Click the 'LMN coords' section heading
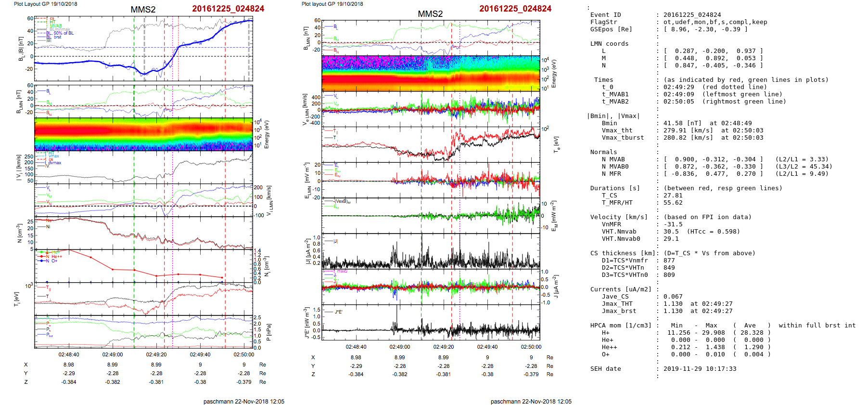Viewport: 868px width, 405px height. coord(609,44)
